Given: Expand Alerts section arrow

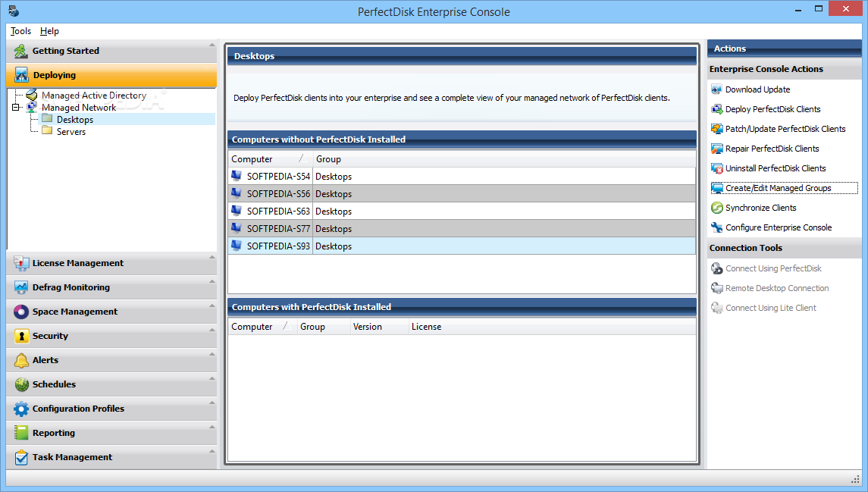Looking at the screenshot, I should click(212, 354).
